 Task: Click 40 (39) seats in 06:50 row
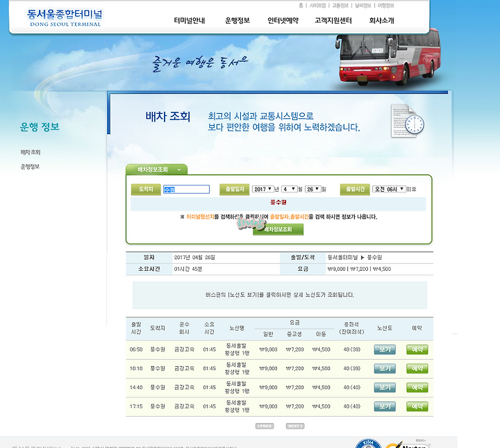(x=352, y=349)
